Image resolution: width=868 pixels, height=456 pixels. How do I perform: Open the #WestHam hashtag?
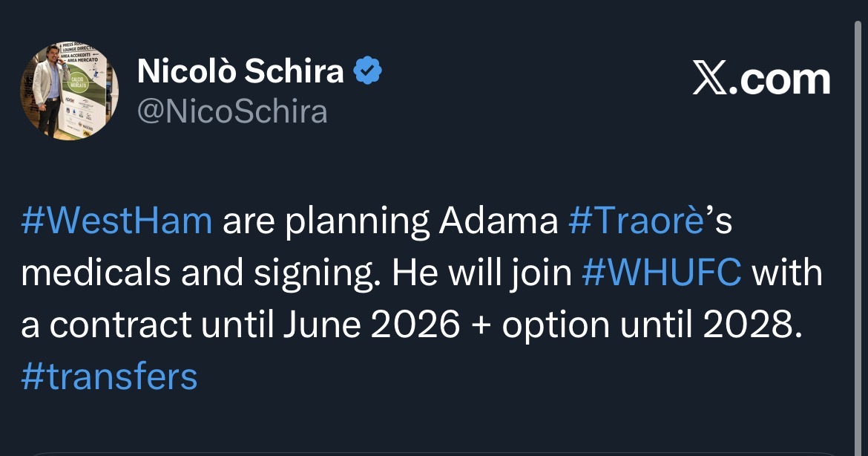coord(116,223)
